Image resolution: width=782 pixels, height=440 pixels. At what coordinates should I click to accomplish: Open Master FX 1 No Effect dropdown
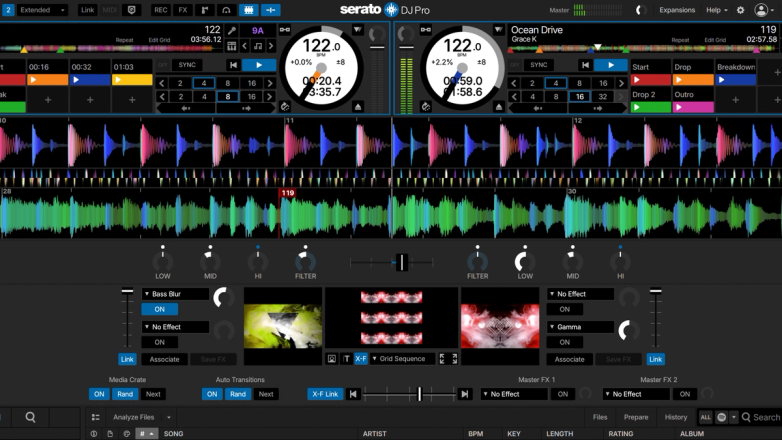(x=514, y=394)
